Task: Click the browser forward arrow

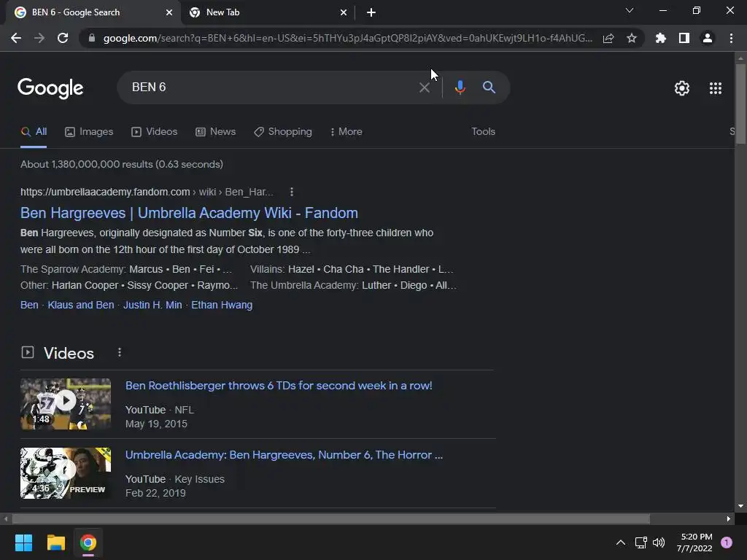Action: [x=39, y=38]
